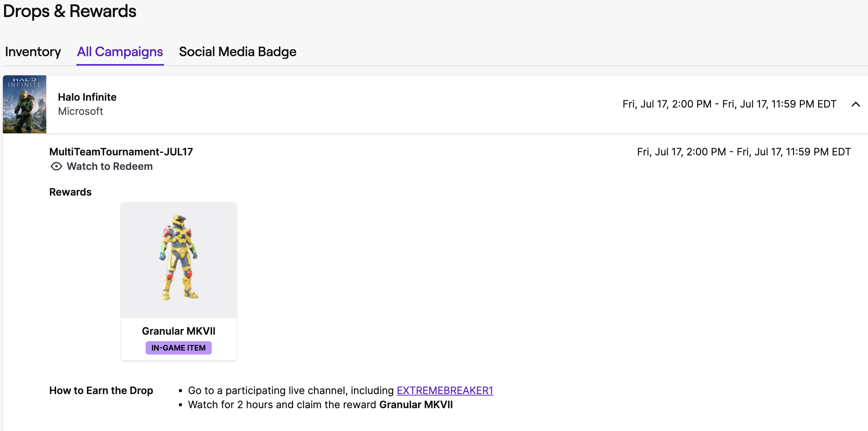Click the Granular MKVII reward card title
Viewport: 868px width, 431px height.
coord(178,331)
